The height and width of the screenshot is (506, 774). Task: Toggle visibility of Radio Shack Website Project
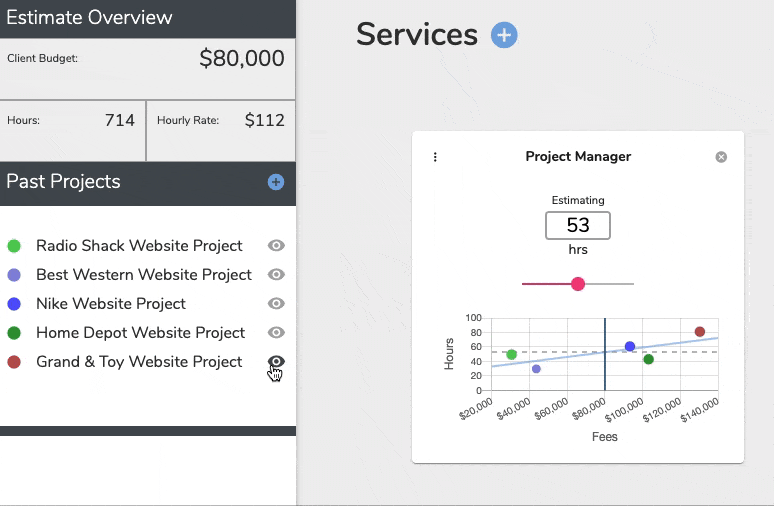pos(277,246)
